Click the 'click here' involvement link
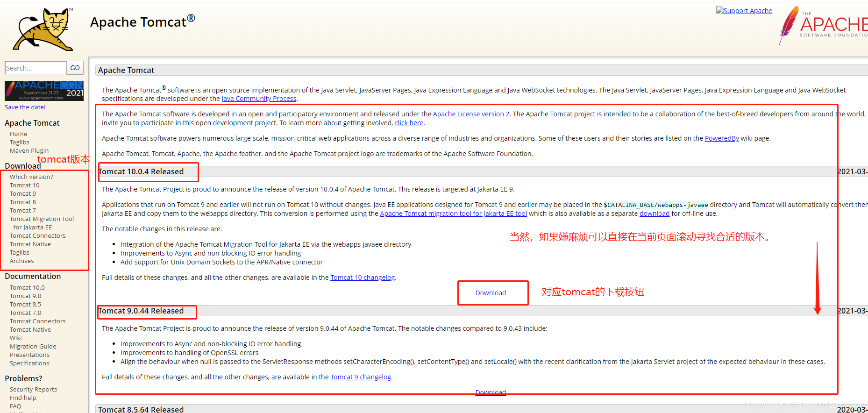The width and height of the screenshot is (868, 413). click(409, 123)
